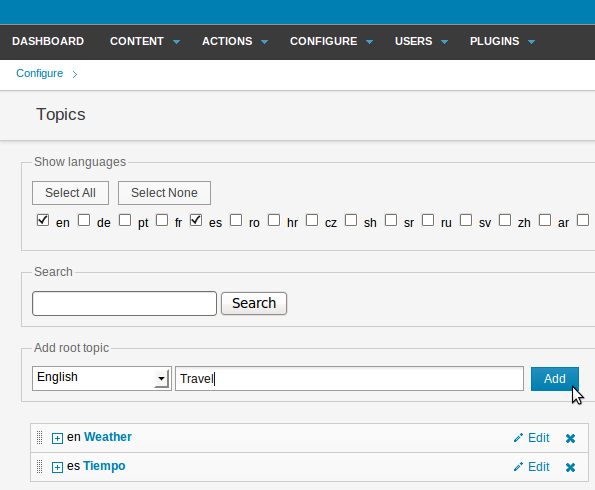Click the pencil Edit icon for Tiempo
595x490 pixels.
(x=518, y=467)
